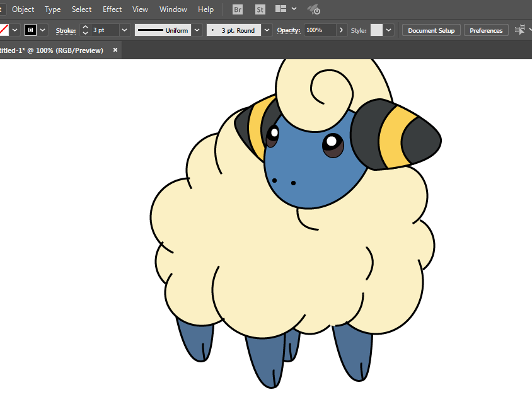Click the Document Setup button
532x414 pixels.
431,30
